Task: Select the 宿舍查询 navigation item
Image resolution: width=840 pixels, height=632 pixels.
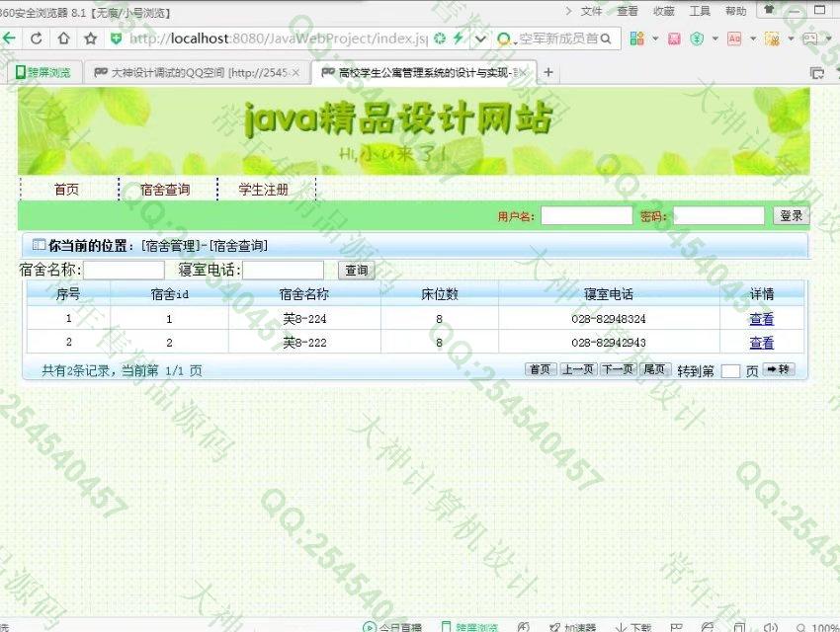Action: tap(165, 190)
